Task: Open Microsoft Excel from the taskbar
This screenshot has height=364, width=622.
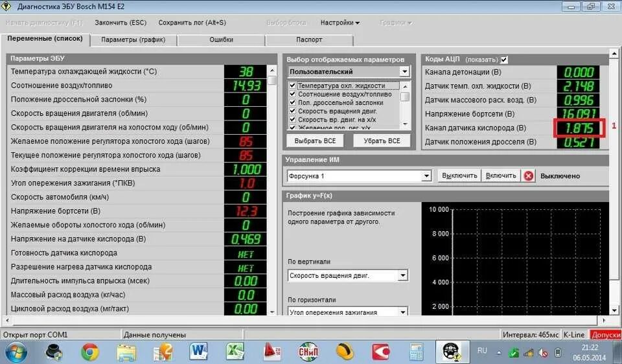Action: pos(235,352)
